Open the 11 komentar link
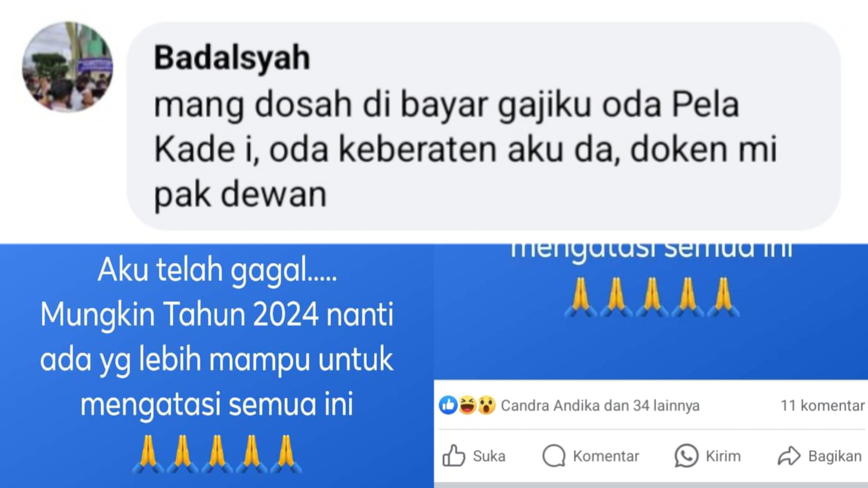Viewport: 868px width, 488px height. pyautogui.click(x=823, y=406)
